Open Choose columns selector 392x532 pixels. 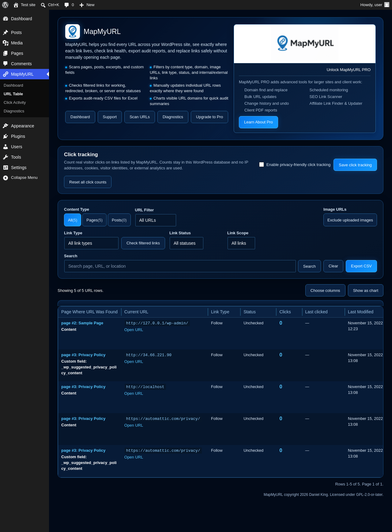coord(325,290)
